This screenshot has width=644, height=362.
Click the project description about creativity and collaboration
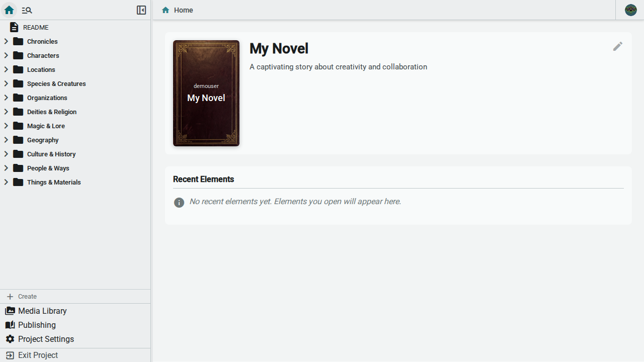pos(338,67)
